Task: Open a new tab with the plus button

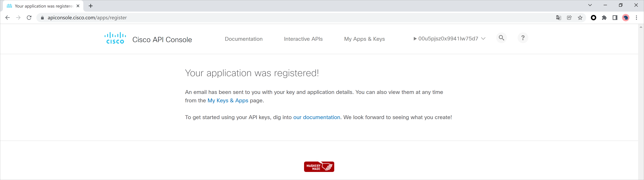Action: 91,6
